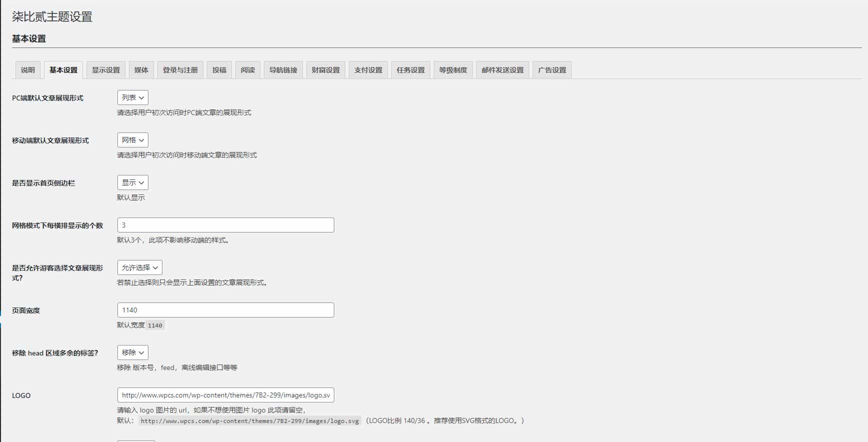Open the PC端默认文章展现形式 dropdown

click(x=133, y=97)
